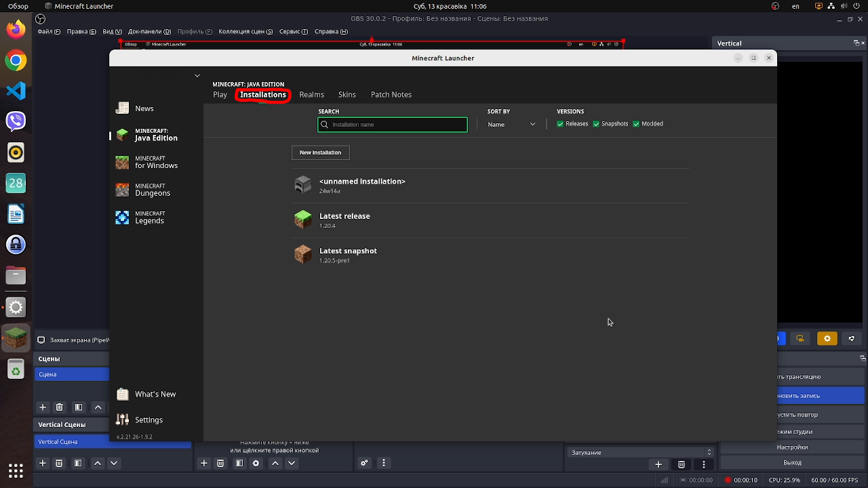Select Minecraft: Java Edition grass block icon
This screenshot has width=868, height=488.
pyautogui.click(x=122, y=135)
